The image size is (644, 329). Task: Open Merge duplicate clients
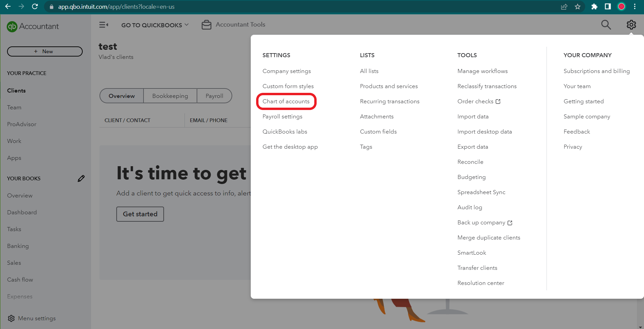(489, 237)
